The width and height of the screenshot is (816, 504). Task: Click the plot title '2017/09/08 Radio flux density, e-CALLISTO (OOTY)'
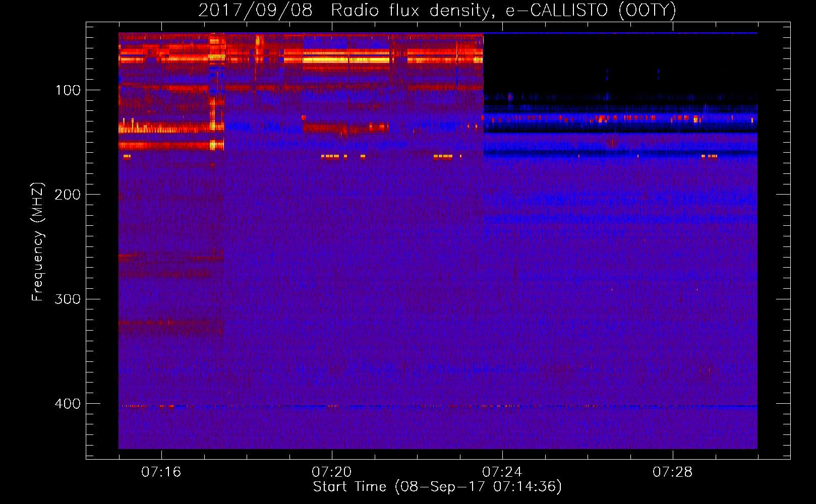click(x=437, y=10)
